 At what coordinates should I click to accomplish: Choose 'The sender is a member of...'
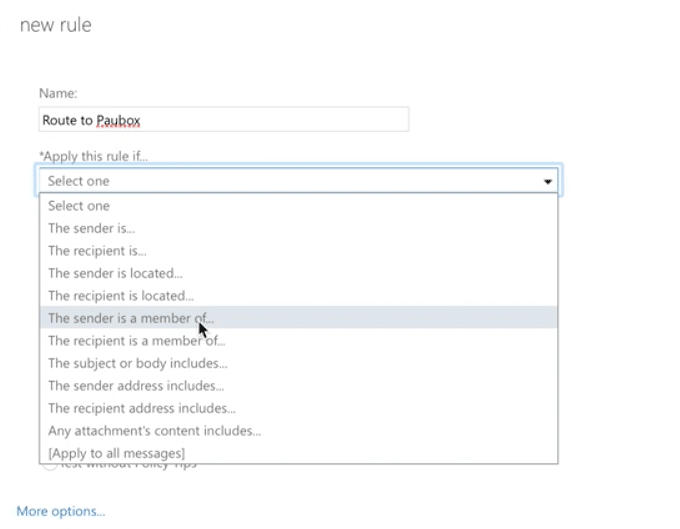[x=130, y=318]
